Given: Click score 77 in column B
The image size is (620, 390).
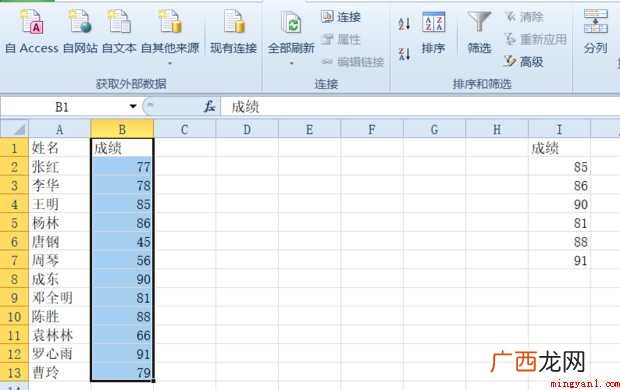Looking at the screenshot, I should coord(122,167).
